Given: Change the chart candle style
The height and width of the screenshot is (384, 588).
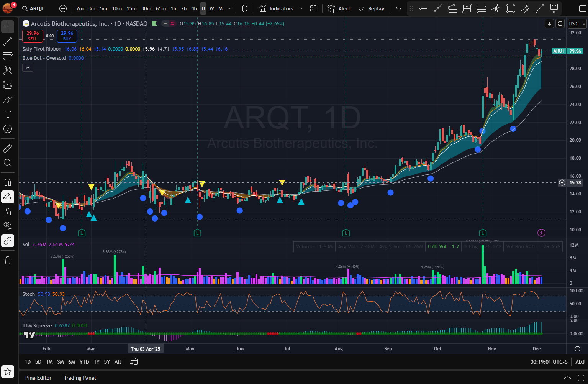Looking at the screenshot, I should (x=245, y=8).
